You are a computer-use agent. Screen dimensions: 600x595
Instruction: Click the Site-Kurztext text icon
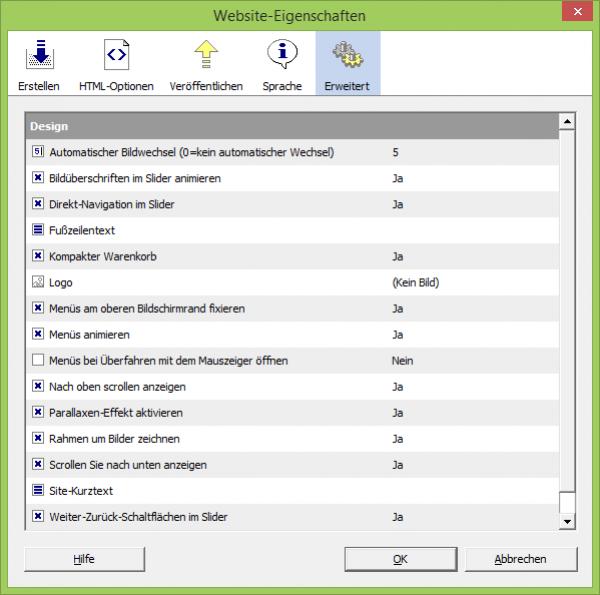[x=38, y=491]
